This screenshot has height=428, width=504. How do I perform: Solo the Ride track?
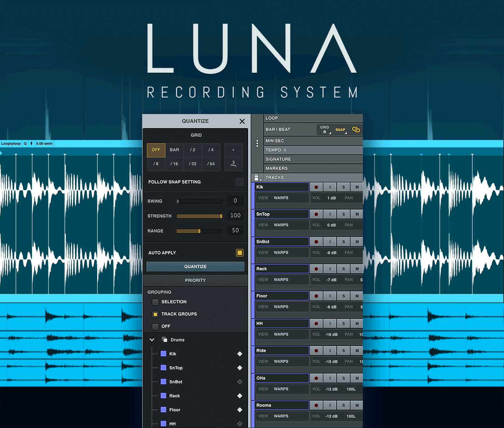click(x=343, y=351)
